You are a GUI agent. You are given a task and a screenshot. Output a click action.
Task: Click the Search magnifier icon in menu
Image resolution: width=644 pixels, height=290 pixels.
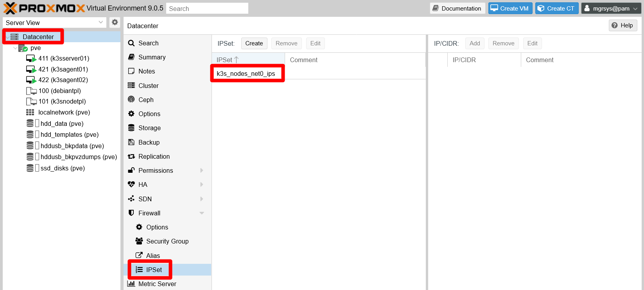click(131, 43)
